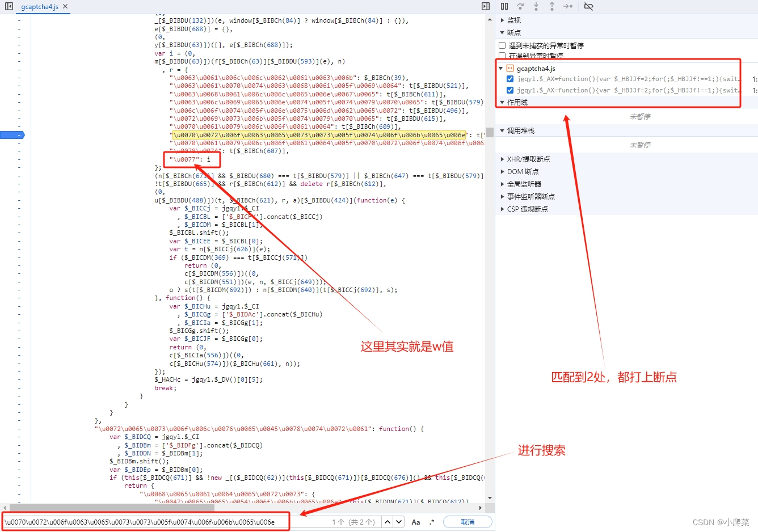Image resolution: width=758 pixels, height=532 pixels.
Task: Click the highlighted search match in code
Action: click(x=319, y=135)
